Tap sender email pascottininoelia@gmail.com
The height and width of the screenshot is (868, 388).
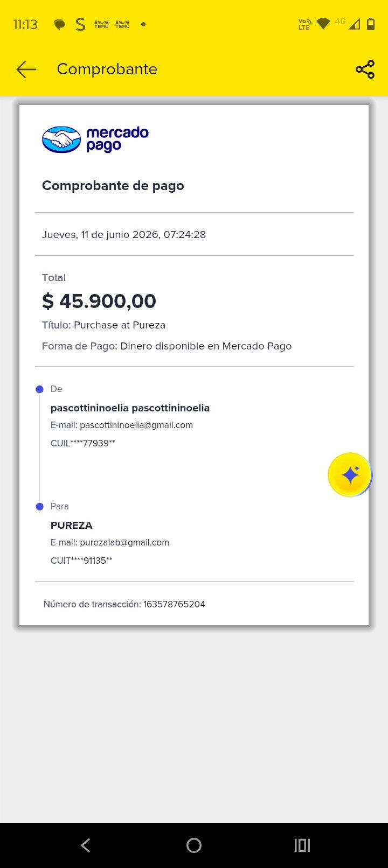136,425
